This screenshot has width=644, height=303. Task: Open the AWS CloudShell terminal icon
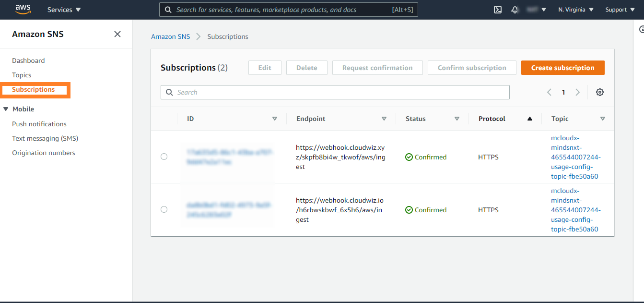click(498, 10)
